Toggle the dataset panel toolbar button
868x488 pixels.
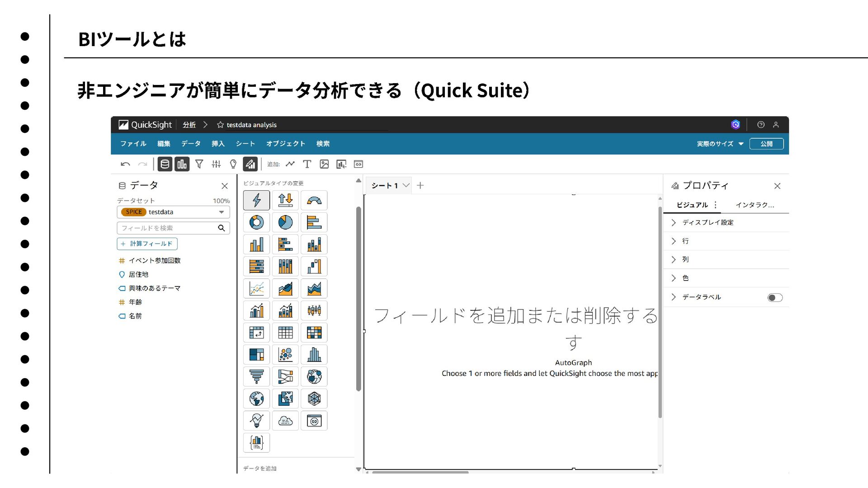pyautogui.click(x=165, y=164)
